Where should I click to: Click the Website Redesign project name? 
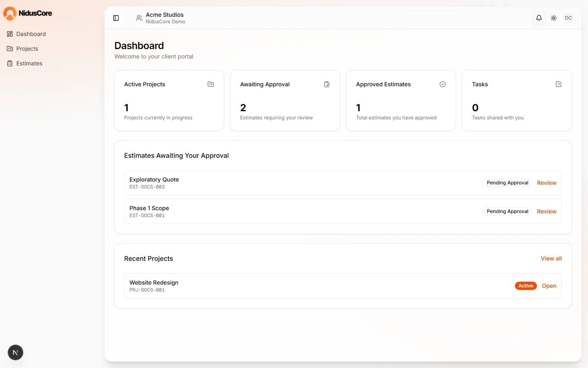(x=154, y=283)
